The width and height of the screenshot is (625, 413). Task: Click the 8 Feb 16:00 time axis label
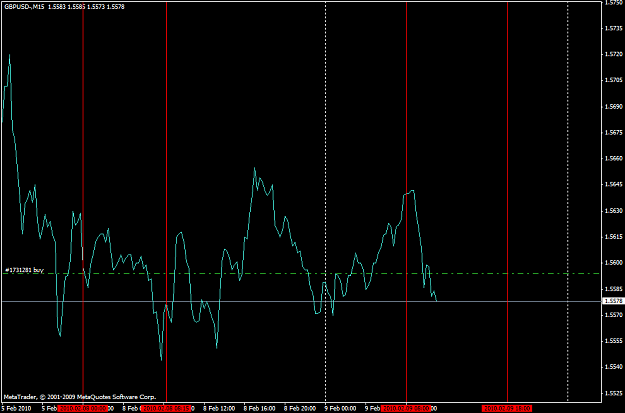coord(259,409)
